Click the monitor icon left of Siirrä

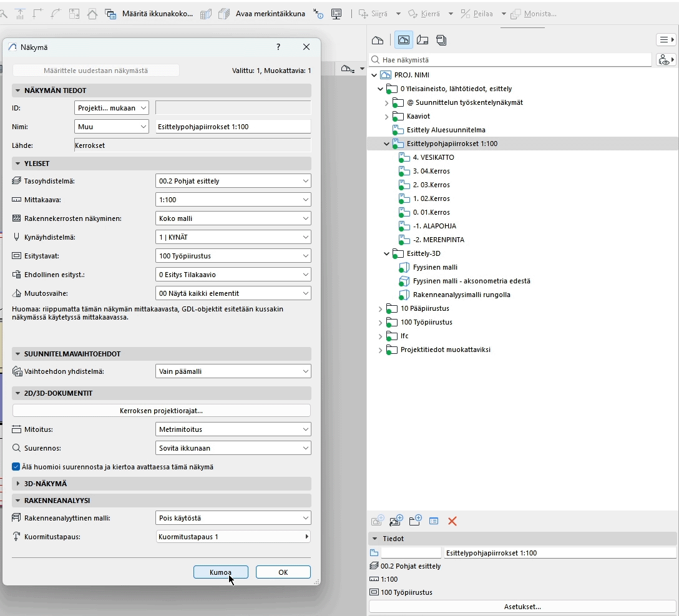(336, 14)
